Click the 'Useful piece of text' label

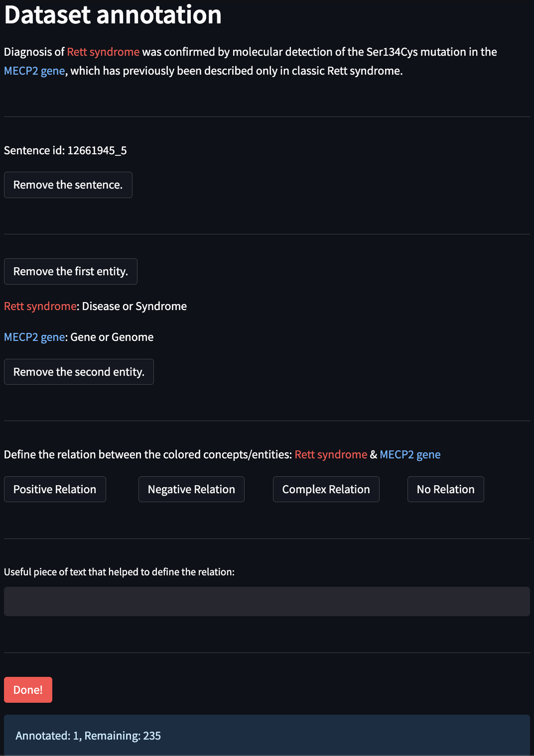[119, 572]
